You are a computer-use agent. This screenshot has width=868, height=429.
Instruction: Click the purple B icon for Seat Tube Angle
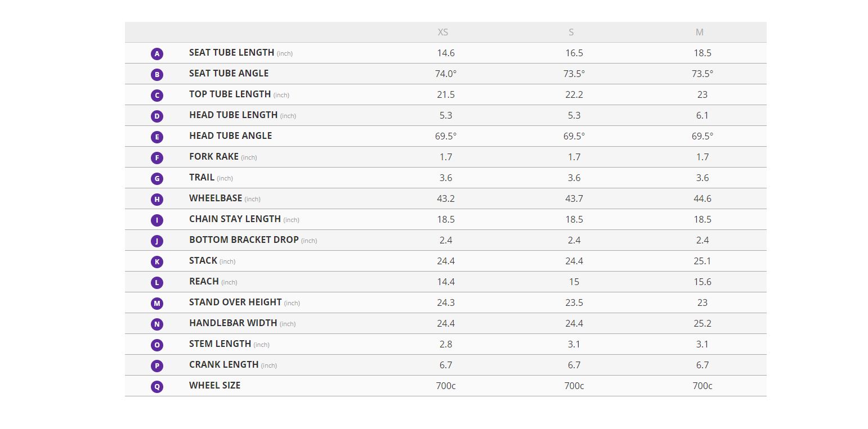point(157,74)
